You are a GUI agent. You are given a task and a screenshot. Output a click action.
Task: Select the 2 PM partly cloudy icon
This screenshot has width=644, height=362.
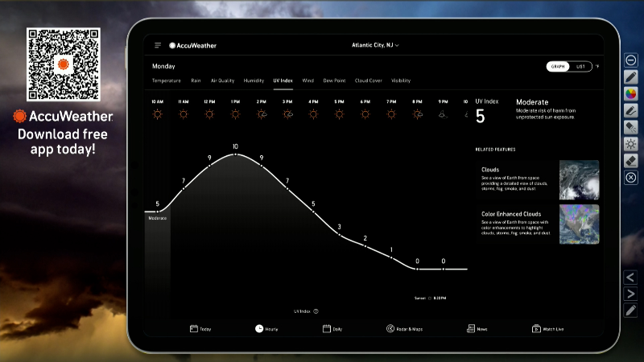262,114
